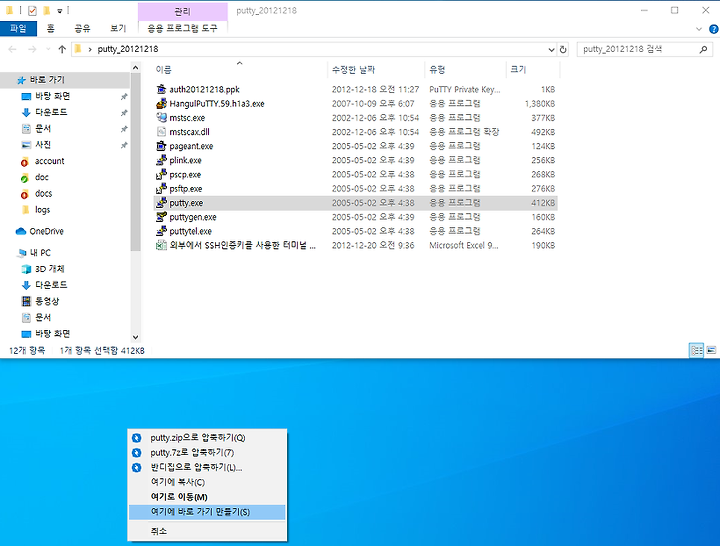The height and width of the screenshot is (546, 720).
Task: Click the search magnifier icon
Action: click(703, 49)
